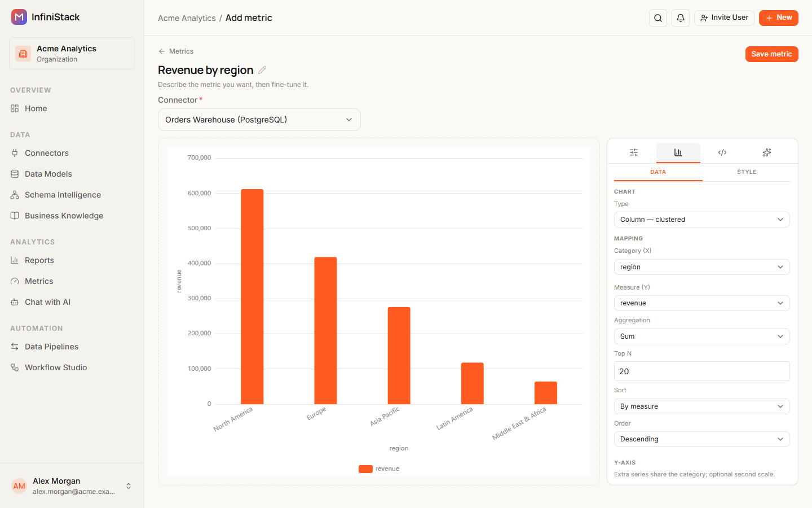Click the Workflow Studio icon
This screenshot has width=812, height=508.
[x=15, y=367]
